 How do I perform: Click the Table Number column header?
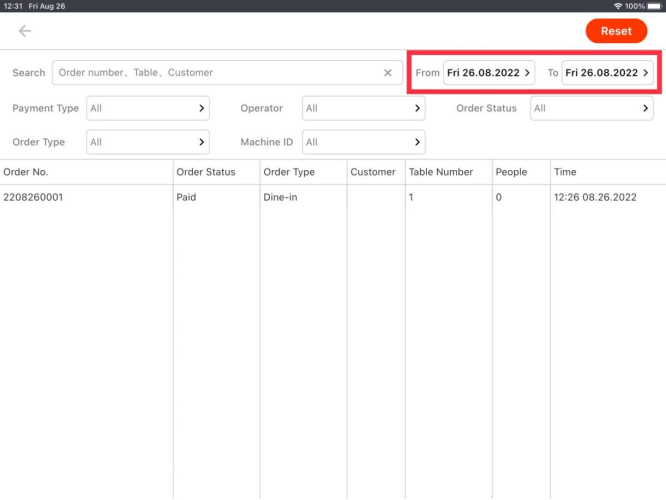click(x=440, y=172)
